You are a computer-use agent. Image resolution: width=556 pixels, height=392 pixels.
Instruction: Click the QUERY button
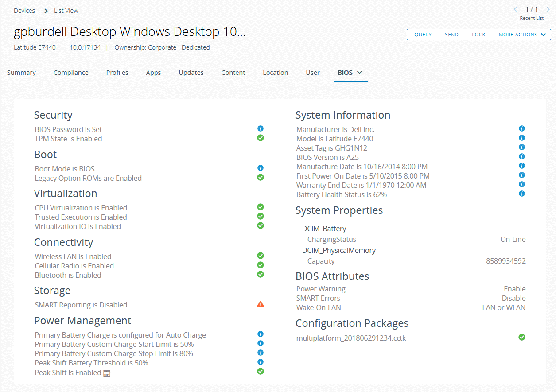pyautogui.click(x=422, y=34)
